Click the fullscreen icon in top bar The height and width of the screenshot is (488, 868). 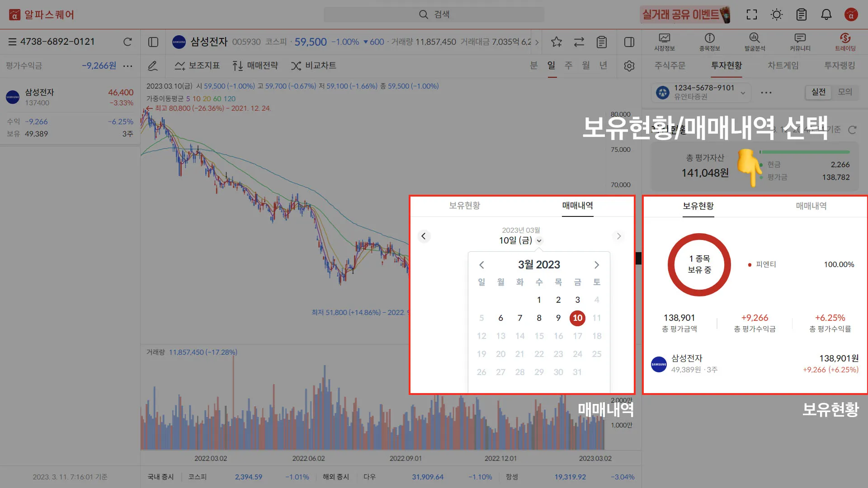pyautogui.click(x=751, y=14)
